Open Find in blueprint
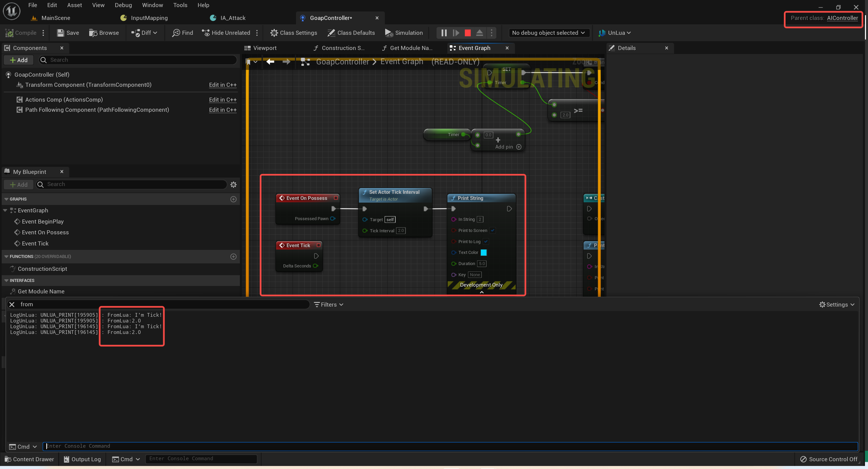The height and width of the screenshot is (469, 868). [x=182, y=33]
